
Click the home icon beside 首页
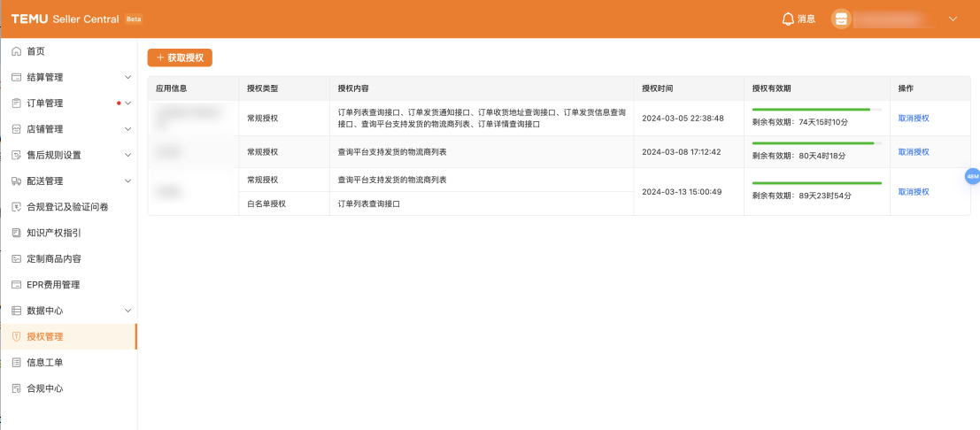coord(16,51)
